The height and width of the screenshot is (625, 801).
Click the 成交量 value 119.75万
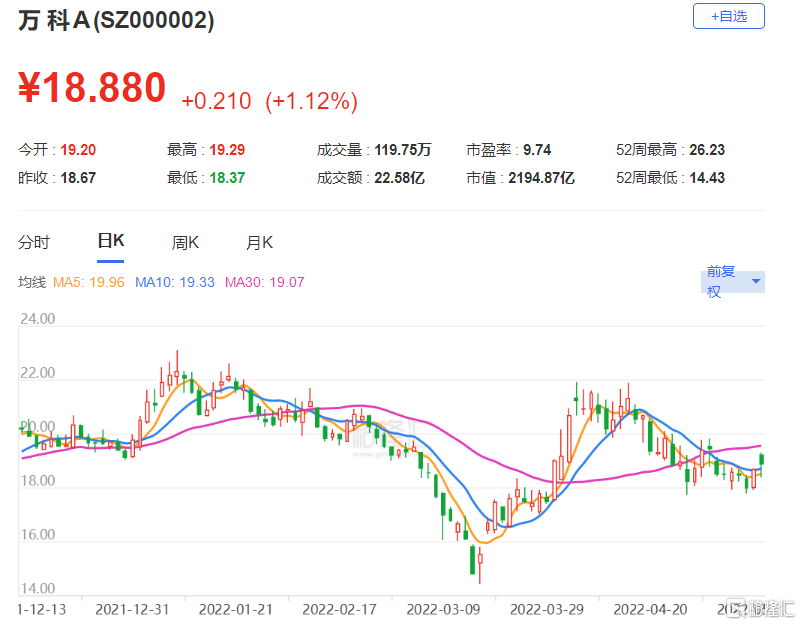(x=403, y=150)
